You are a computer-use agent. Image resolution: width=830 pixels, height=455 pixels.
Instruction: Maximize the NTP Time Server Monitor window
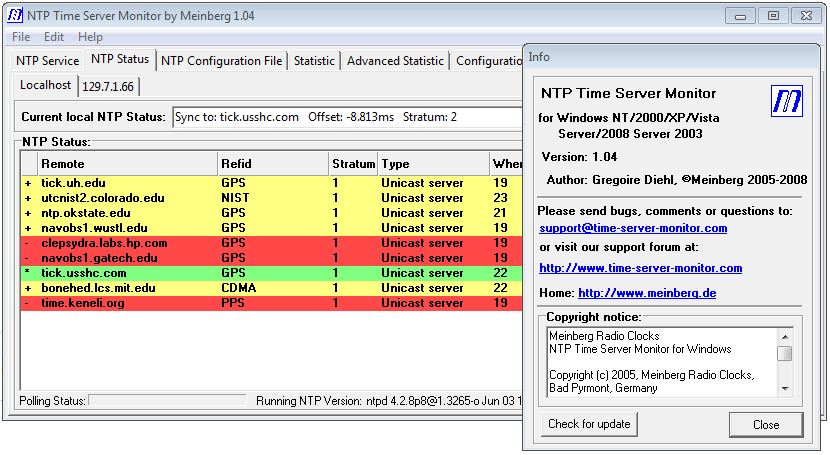[x=773, y=16]
